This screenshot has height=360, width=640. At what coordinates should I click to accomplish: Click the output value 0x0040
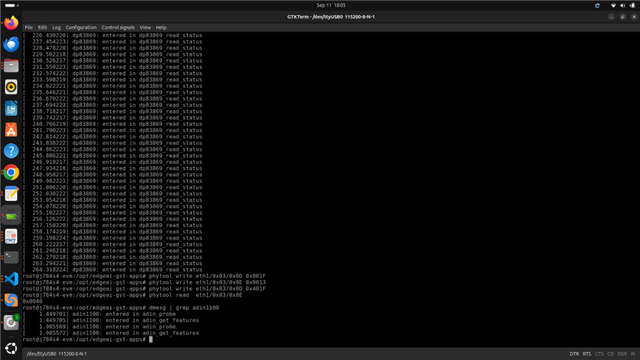pyautogui.click(x=32, y=301)
